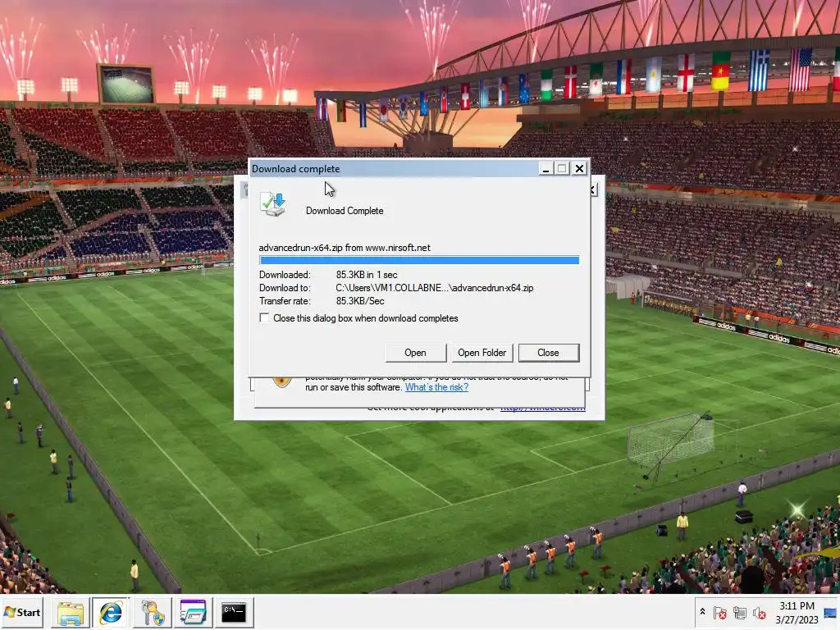Open the downloaded advancedrun-x64.zip file

(415, 353)
